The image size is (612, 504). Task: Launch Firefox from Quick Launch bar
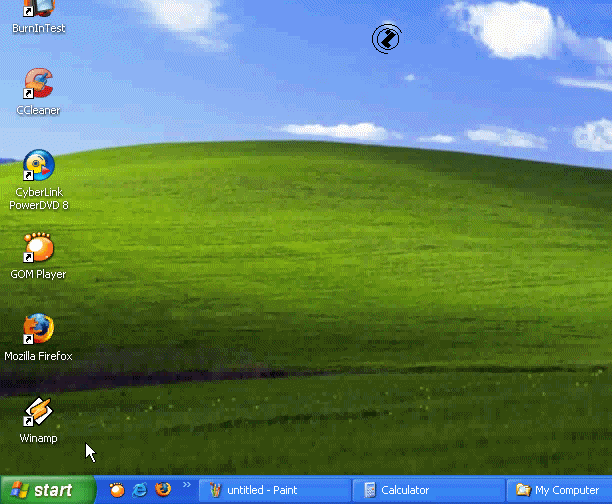tap(163, 489)
